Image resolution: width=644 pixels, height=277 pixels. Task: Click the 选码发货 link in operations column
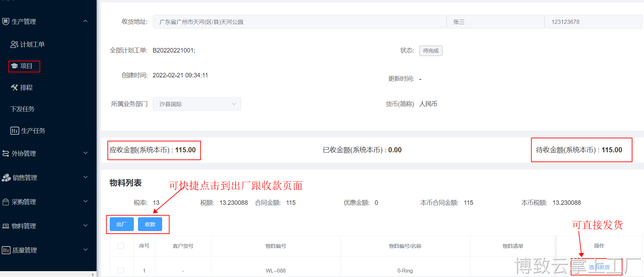coord(599,267)
